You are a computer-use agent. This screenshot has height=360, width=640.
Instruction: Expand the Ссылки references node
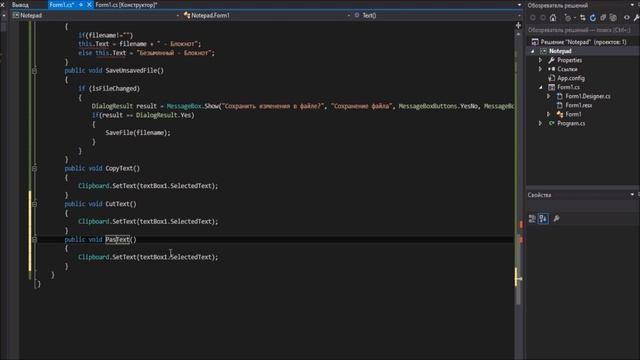[x=541, y=69]
